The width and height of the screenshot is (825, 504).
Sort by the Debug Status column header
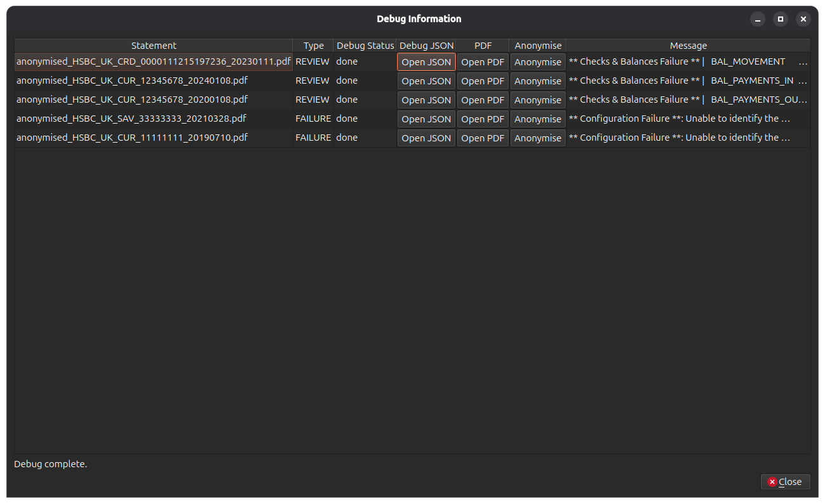(365, 46)
